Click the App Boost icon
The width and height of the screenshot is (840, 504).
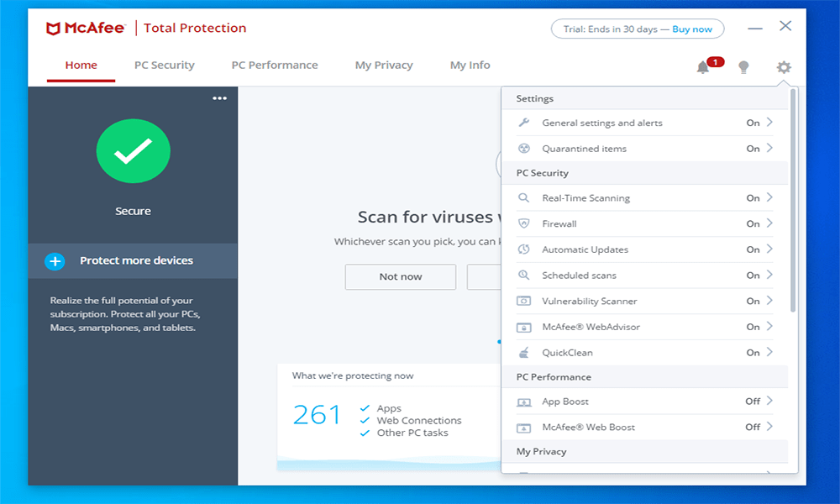pyautogui.click(x=524, y=402)
